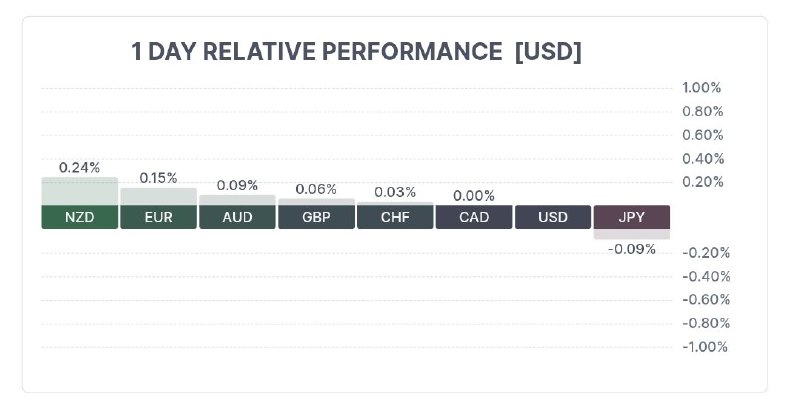
Task: Click the USD base currency label
Action: [553, 217]
